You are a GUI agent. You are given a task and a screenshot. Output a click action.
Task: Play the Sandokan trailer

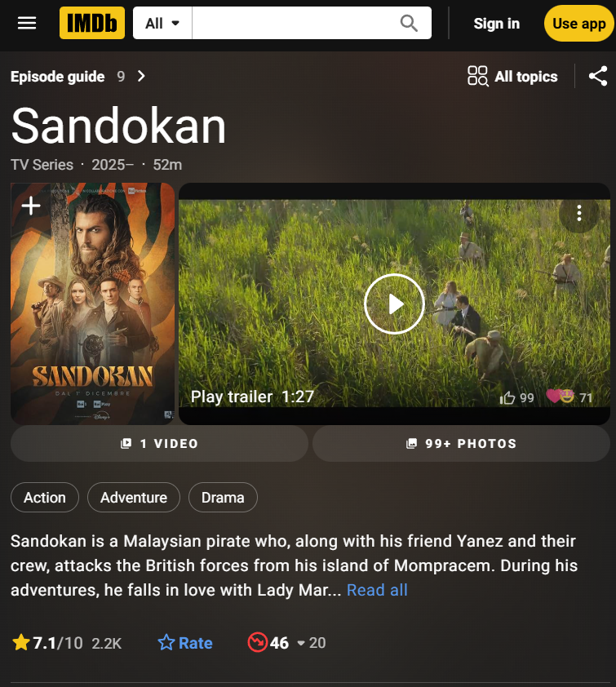pos(394,304)
